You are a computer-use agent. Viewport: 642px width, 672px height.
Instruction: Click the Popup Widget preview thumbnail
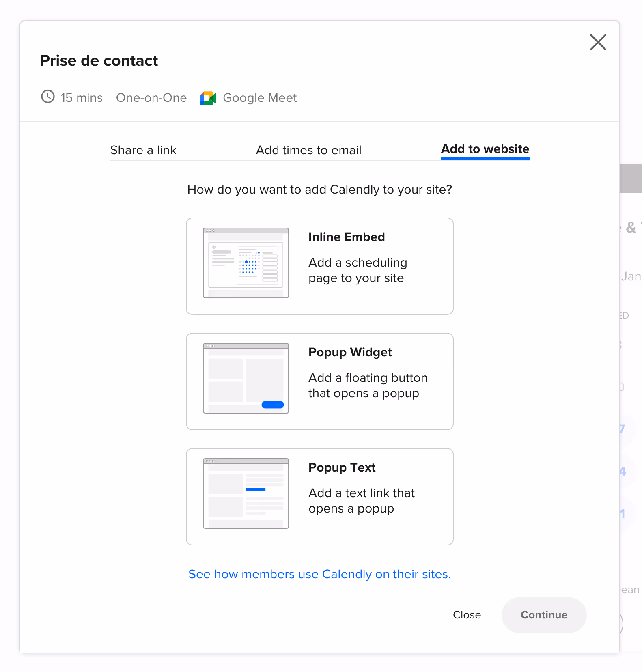tap(246, 378)
